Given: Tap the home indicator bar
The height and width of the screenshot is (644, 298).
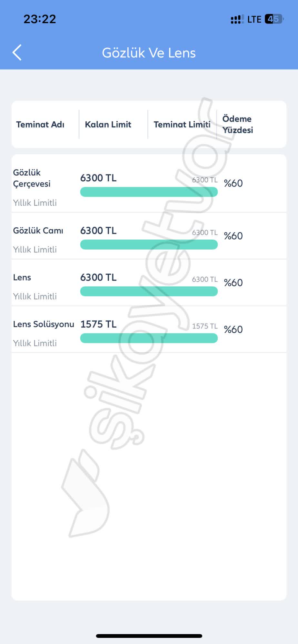Looking at the screenshot, I should point(149,636).
